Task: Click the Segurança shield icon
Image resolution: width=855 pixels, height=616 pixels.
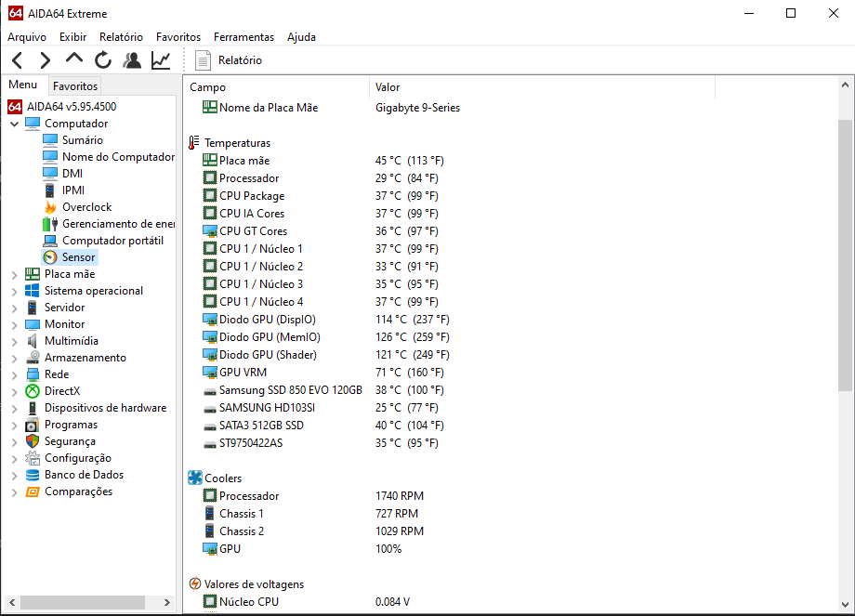Action: [x=33, y=441]
